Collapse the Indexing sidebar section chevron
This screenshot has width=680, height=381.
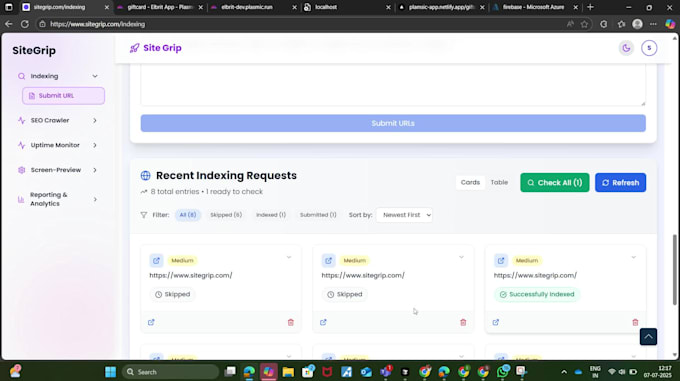tap(95, 76)
